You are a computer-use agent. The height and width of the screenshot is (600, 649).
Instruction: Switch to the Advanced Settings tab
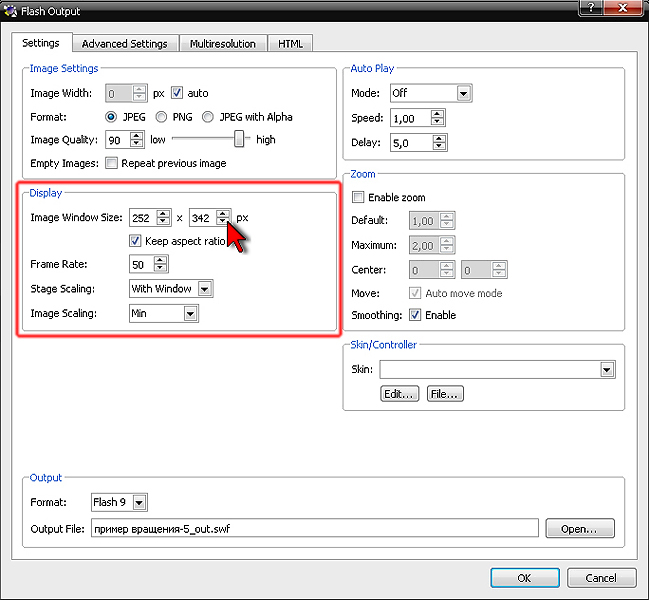coord(125,43)
